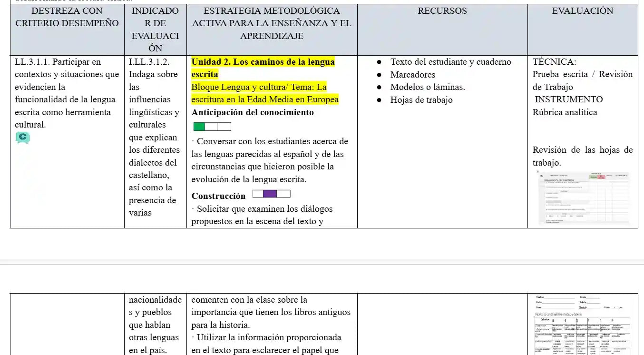Viewport: 644px width, 355px height.
Task: Open the rubric thumbnail under Revisión de las hojas
Action: [583, 199]
